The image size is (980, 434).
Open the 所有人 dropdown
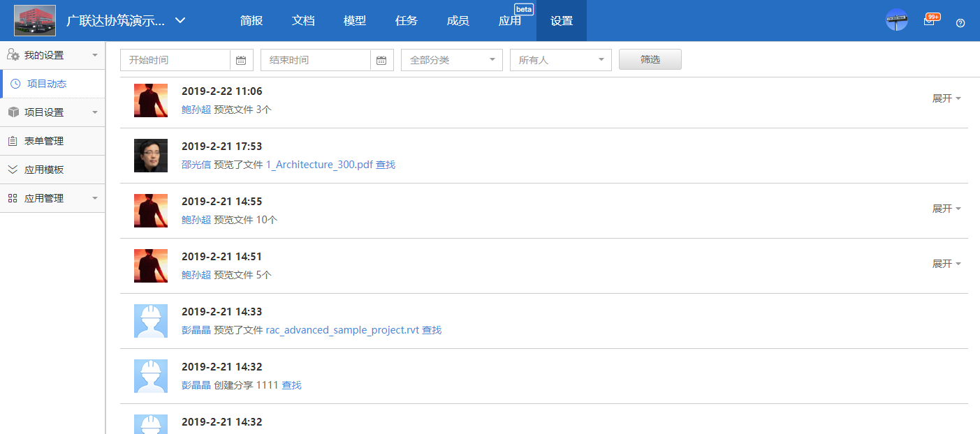pos(560,60)
